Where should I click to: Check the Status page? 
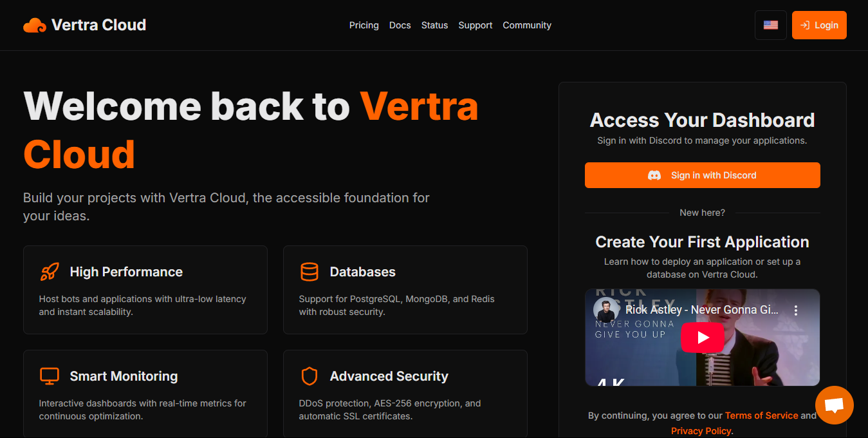[x=434, y=25]
